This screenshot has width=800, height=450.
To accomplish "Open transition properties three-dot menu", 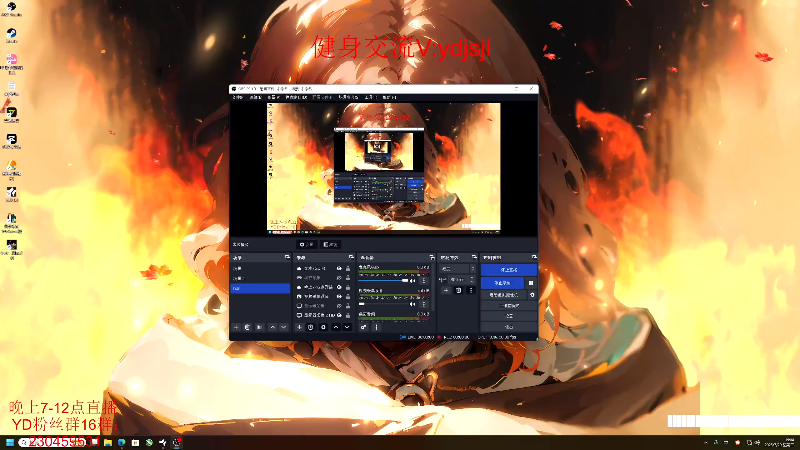I will click(x=471, y=290).
